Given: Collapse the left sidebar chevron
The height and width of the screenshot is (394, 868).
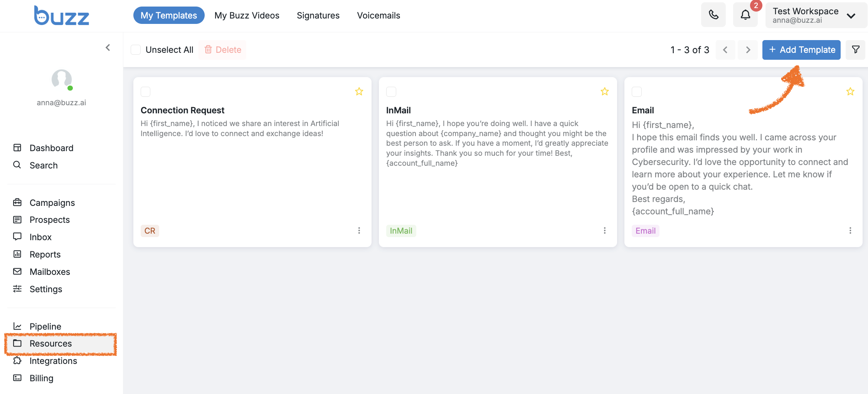Looking at the screenshot, I should point(108,47).
